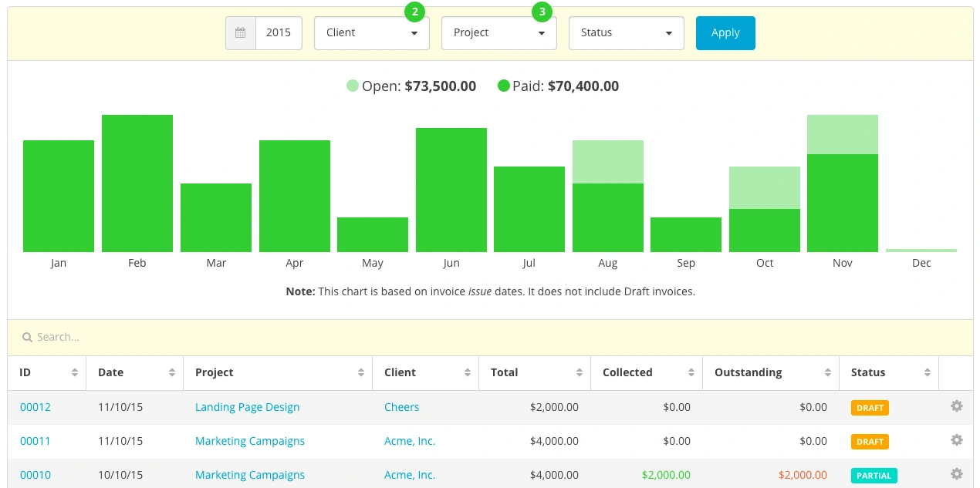Click the search magnifier in the search bar
Viewport: 980px width, 488px height.
coord(27,337)
